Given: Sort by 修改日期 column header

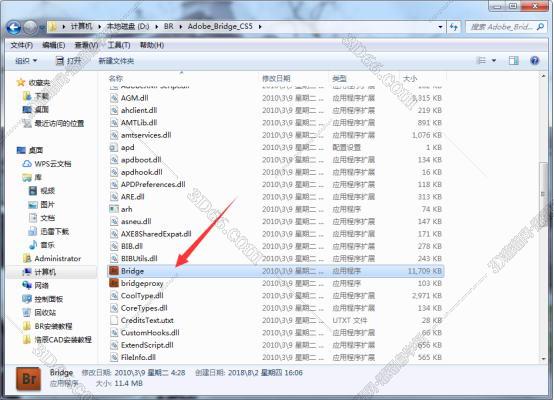Looking at the screenshot, I should (276, 78).
